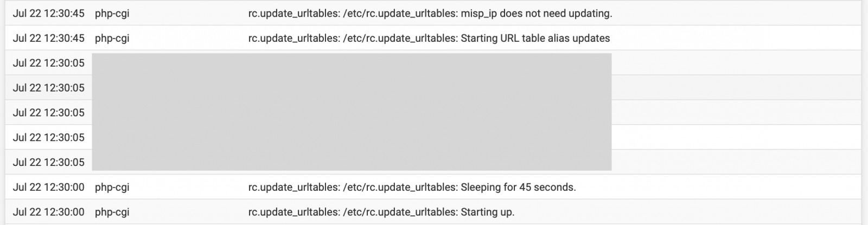
Task: Click php-cgi process in the misp_ip row
Action: [112, 14]
